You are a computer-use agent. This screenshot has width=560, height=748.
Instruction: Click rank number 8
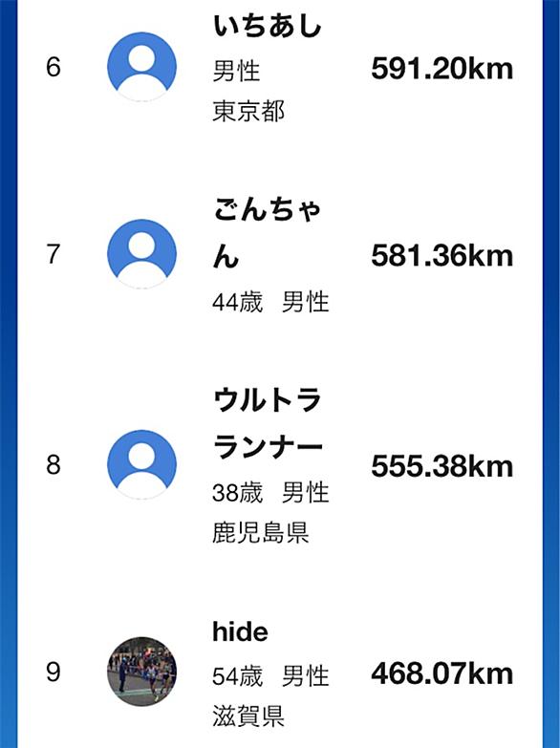point(54,464)
